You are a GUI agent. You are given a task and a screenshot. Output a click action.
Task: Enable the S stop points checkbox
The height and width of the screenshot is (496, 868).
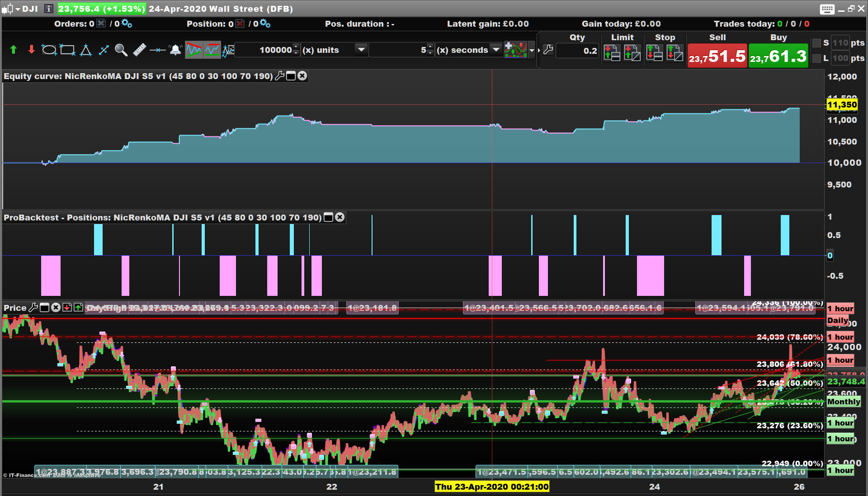(x=816, y=43)
